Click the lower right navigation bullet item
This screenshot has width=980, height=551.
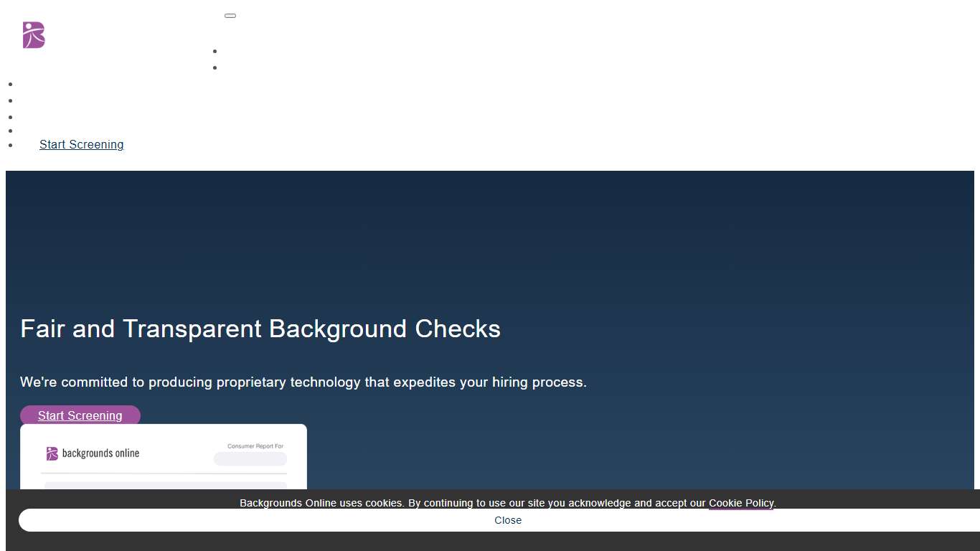coord(215,67)
